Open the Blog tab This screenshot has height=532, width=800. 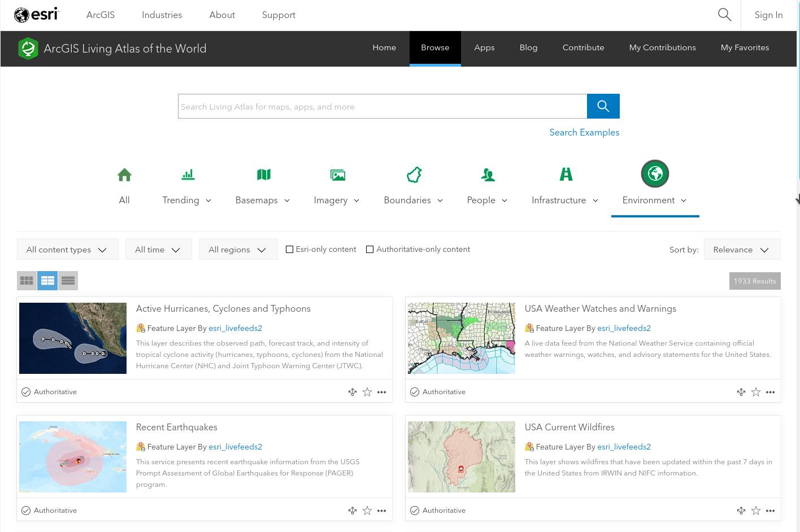[528, 48]
